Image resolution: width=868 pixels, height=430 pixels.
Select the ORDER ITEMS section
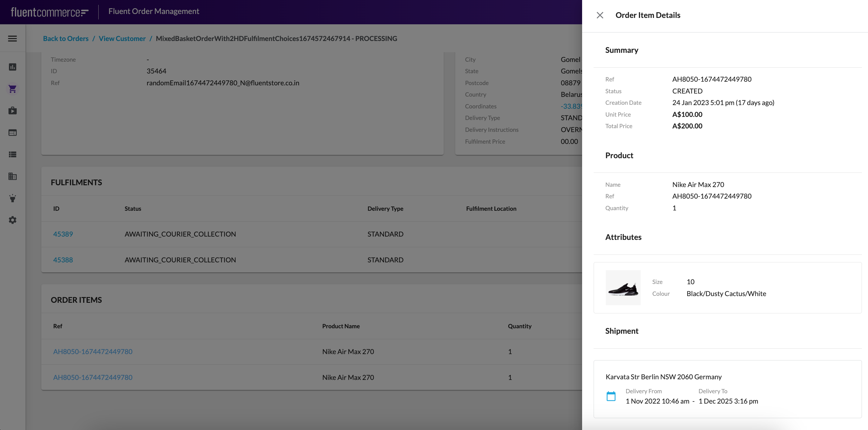pyautogui.click(x=76, y=300)
